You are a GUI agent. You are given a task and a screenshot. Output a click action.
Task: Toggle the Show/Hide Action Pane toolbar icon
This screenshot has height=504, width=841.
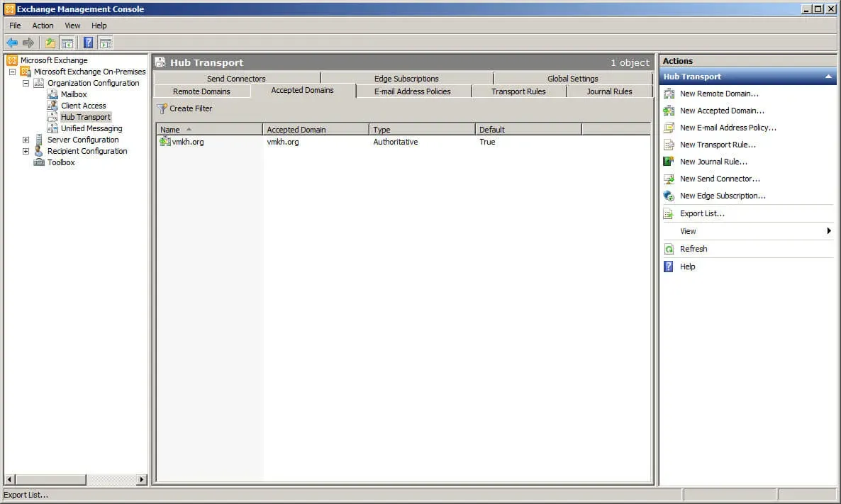(x=106, y=43)
